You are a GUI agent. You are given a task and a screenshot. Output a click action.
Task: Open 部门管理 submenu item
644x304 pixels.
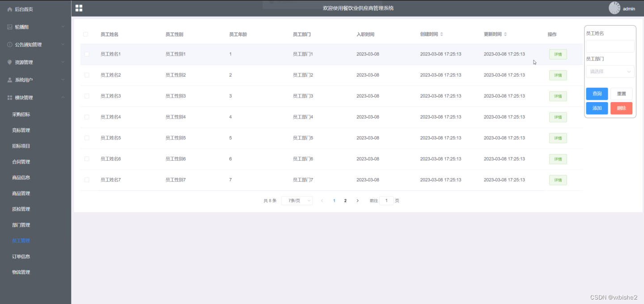[x=21, y=225]
